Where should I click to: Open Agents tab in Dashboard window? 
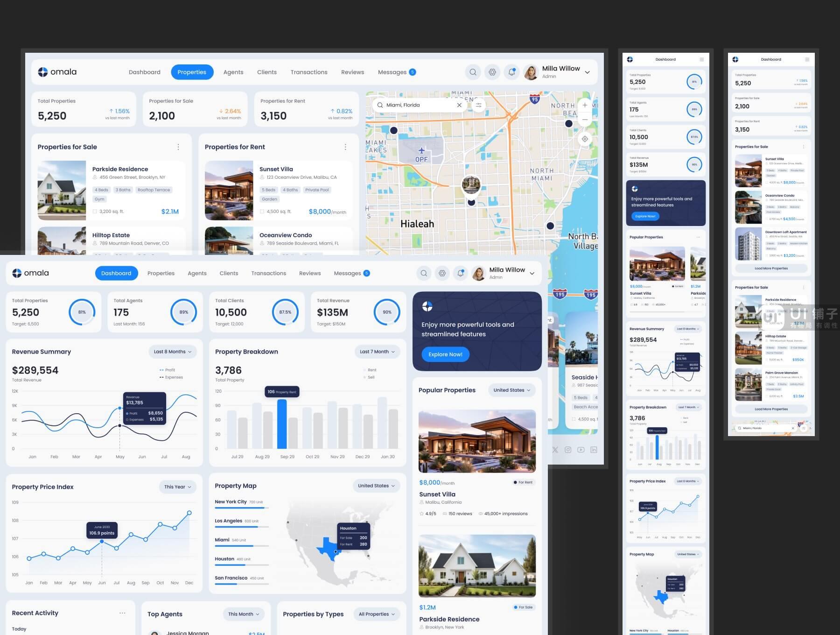[x=197, y=273]
